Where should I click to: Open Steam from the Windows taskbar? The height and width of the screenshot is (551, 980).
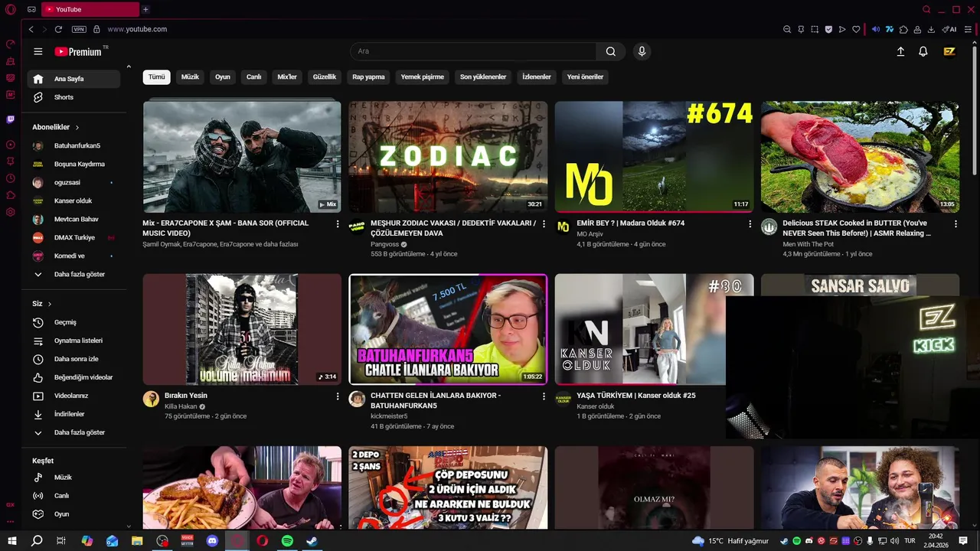tap(312, 540)
